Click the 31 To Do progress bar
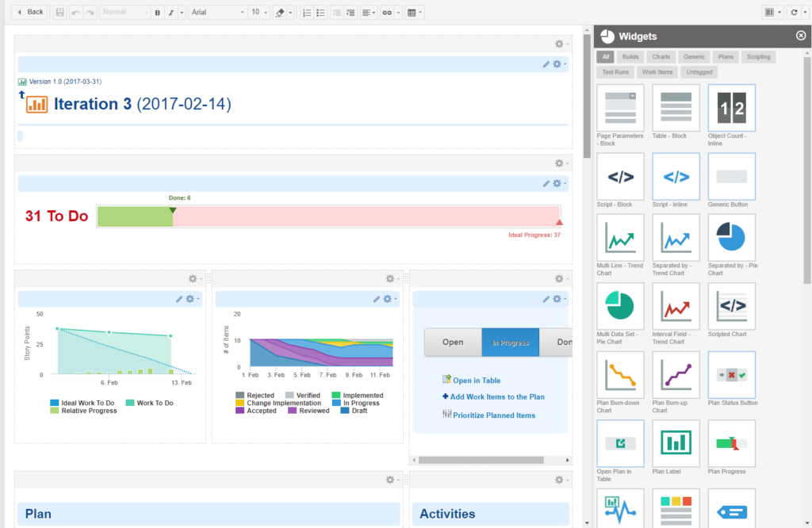The image size is (812, 528). click(329, 216)
